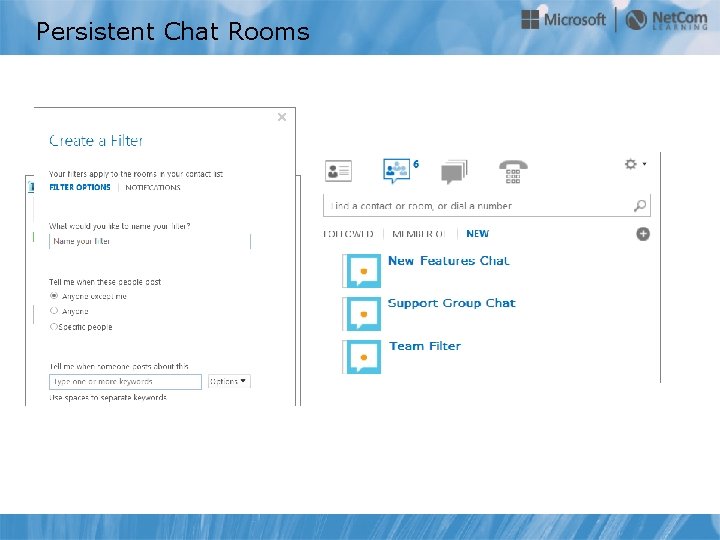
Task: Expand the arrow next to the gear icon
Action: [645, 164]
